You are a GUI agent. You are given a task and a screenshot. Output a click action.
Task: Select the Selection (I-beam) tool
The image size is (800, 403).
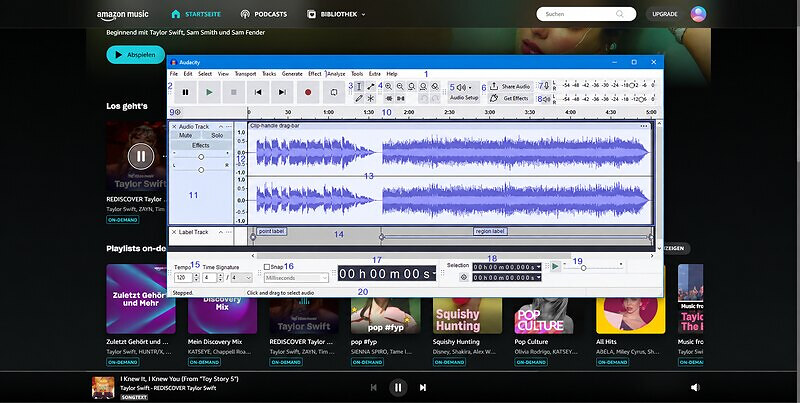pyautogui.click(x=359, y=87)
